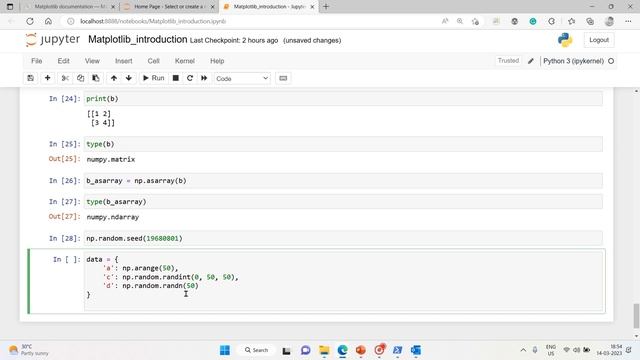Click the type(b) code cell
The width and height of the screenshot is (640, 360).
(343, 144)
